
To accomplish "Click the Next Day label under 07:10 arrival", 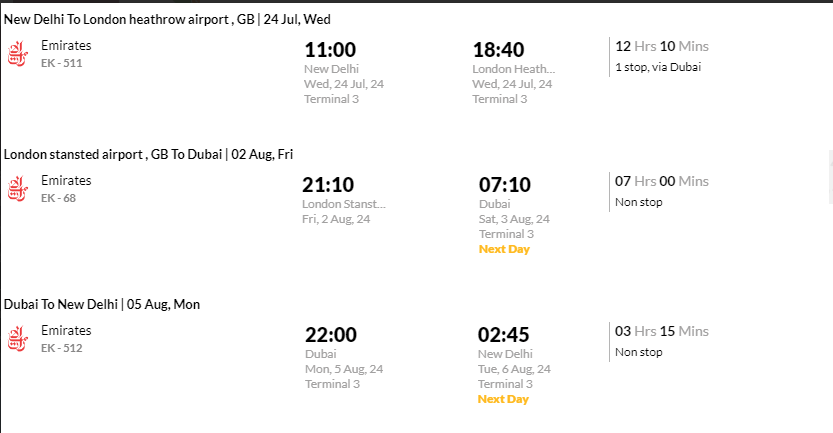I will click(504, 249).
